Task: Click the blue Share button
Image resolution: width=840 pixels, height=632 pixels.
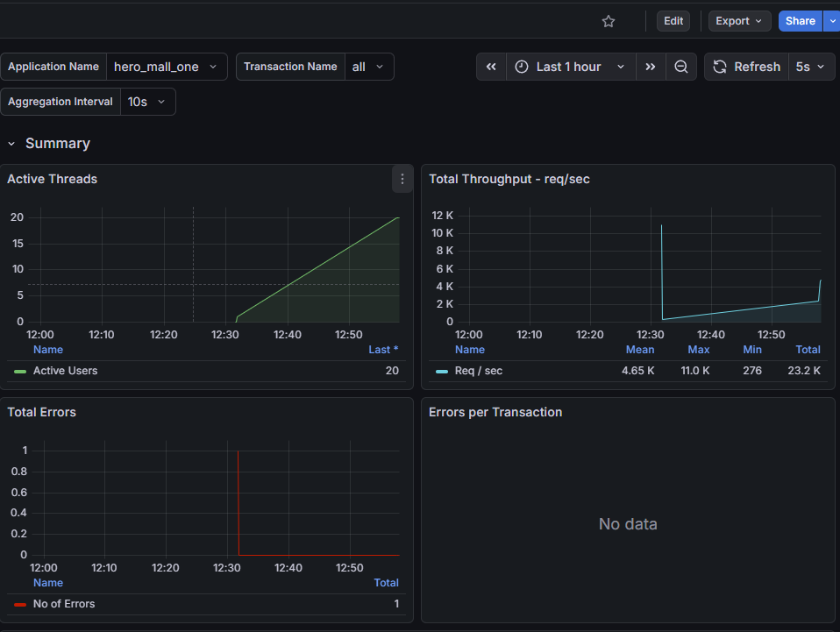Action: (800, 21)
